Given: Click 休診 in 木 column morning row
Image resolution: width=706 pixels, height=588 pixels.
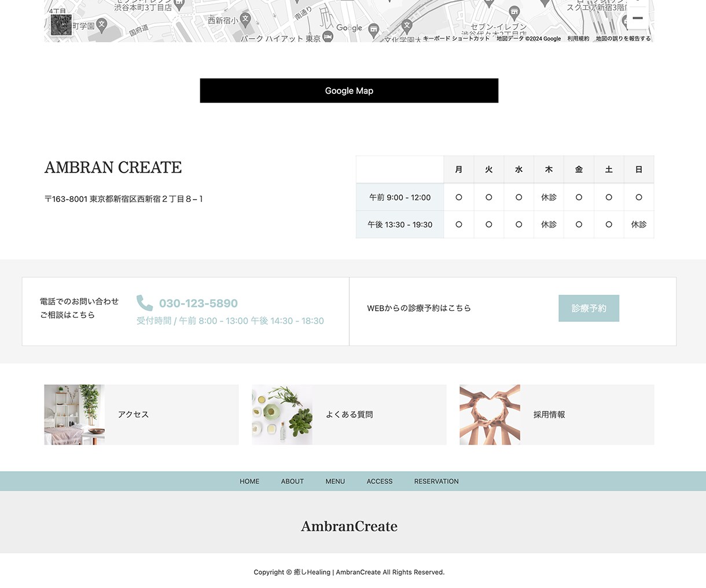Looking at the screenshot, I should [549, 197].
